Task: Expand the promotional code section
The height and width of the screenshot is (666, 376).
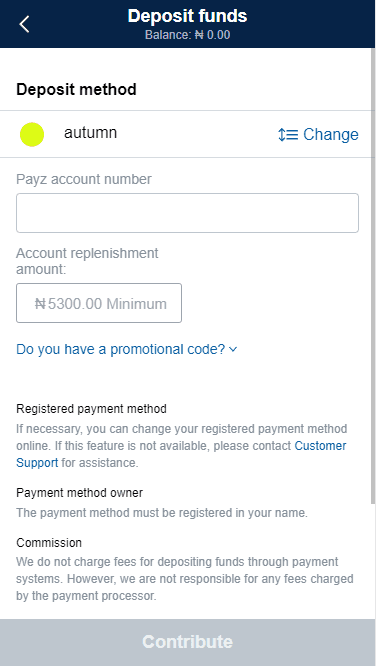Action: [x=127, y=349]
